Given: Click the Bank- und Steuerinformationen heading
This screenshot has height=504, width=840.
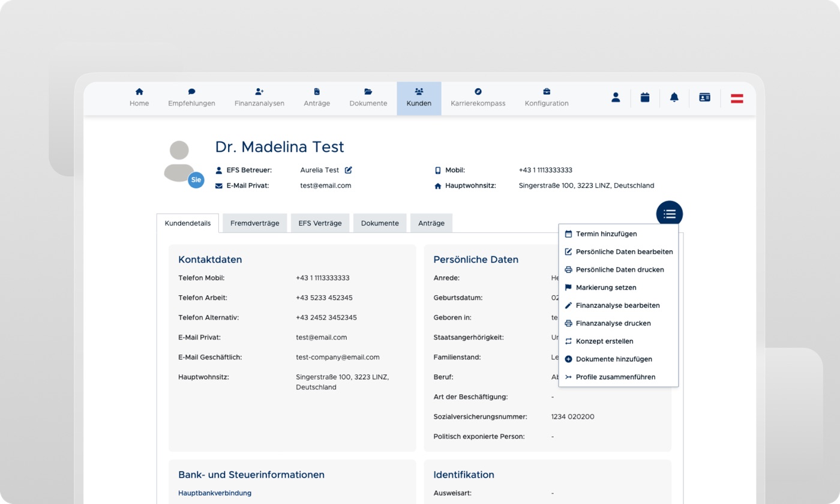Looking at the screenshot, I should pyautogui.click(x=251, y=475).
